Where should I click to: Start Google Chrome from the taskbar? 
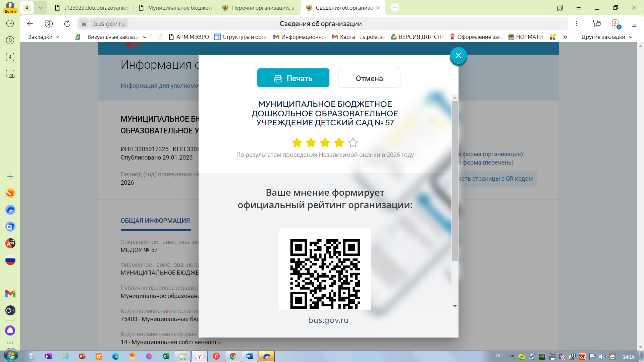pos(233,356)
